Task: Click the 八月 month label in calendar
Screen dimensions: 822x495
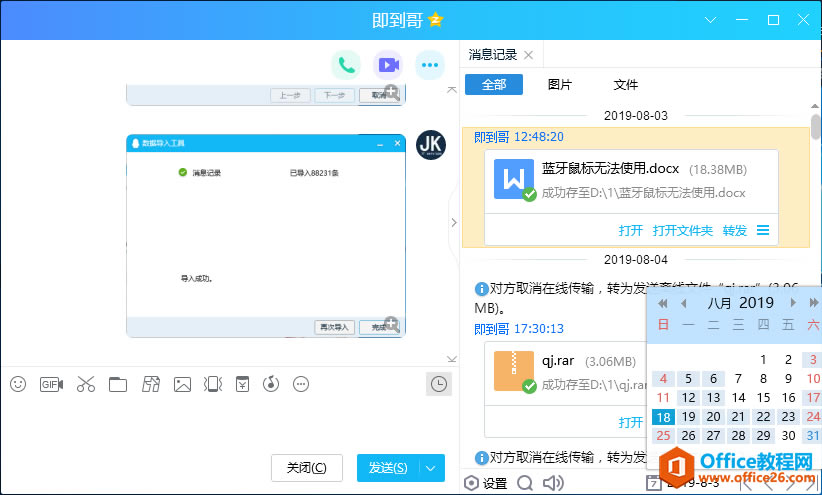Action: click(719, 303)
